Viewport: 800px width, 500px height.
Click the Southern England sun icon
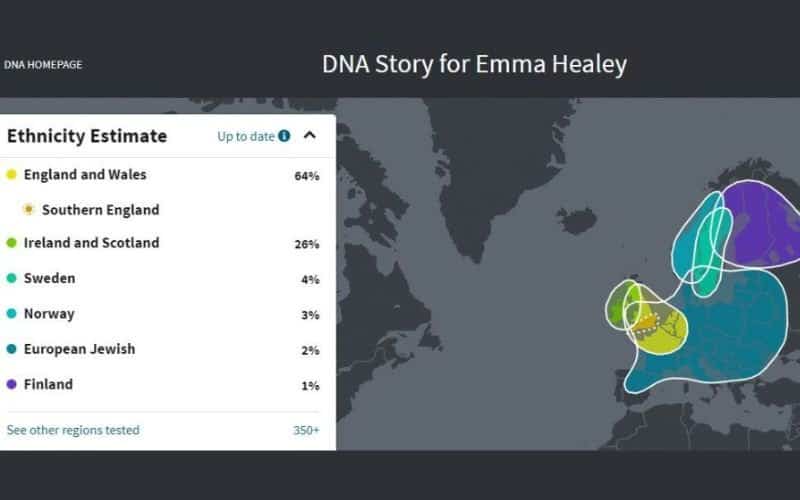[x=29, y=209]
